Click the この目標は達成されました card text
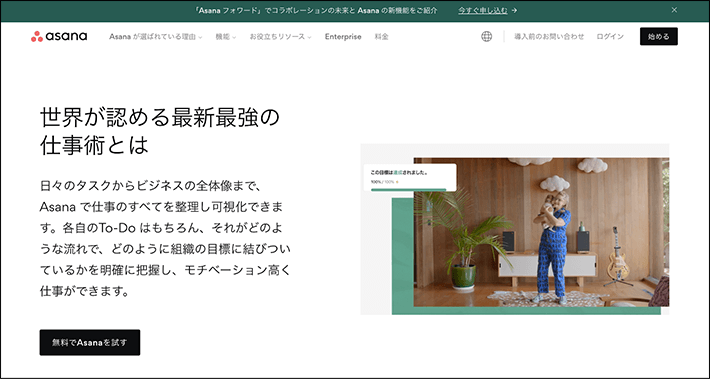The height and width of the screenshot is (379, 710). click(x=399, y=173)
